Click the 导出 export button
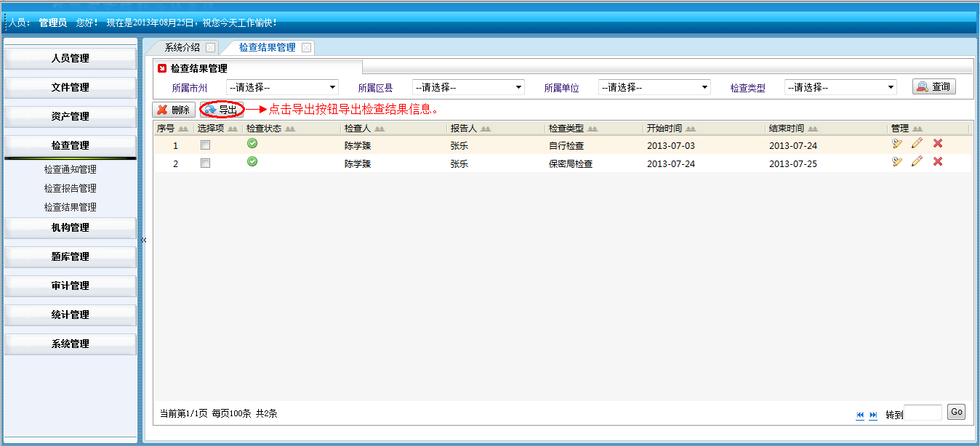 click(221, 110)
